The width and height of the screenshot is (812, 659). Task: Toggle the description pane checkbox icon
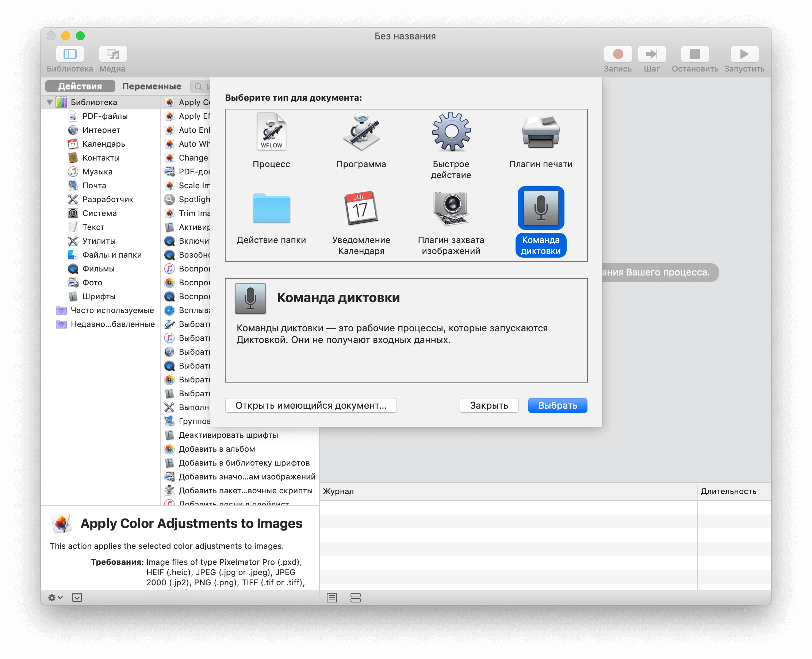(x=77, y=597)
